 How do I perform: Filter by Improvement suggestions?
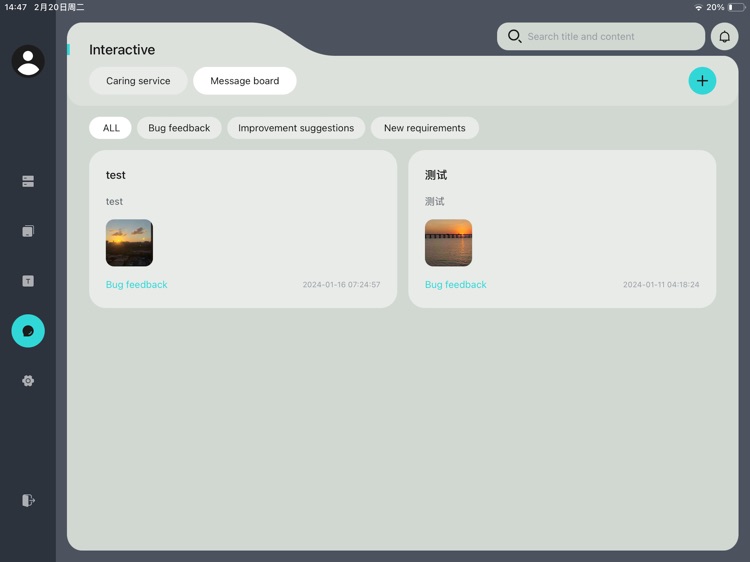(x=296, y=128)
